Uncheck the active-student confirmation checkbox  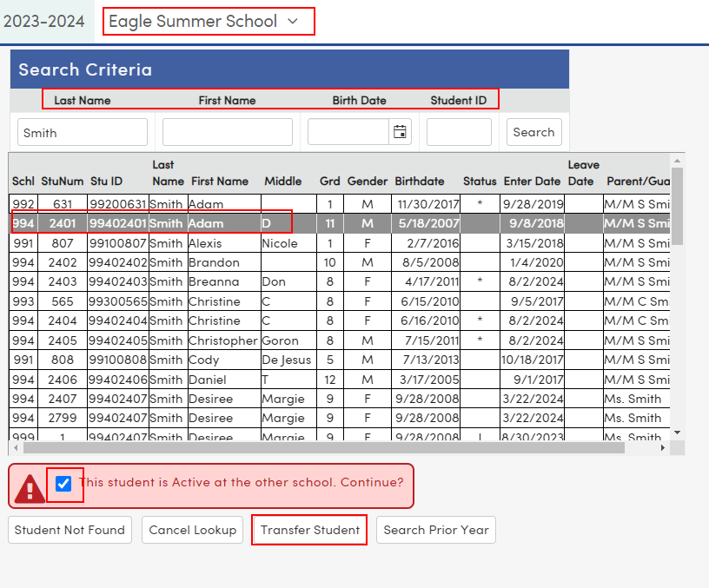point(64,485)
